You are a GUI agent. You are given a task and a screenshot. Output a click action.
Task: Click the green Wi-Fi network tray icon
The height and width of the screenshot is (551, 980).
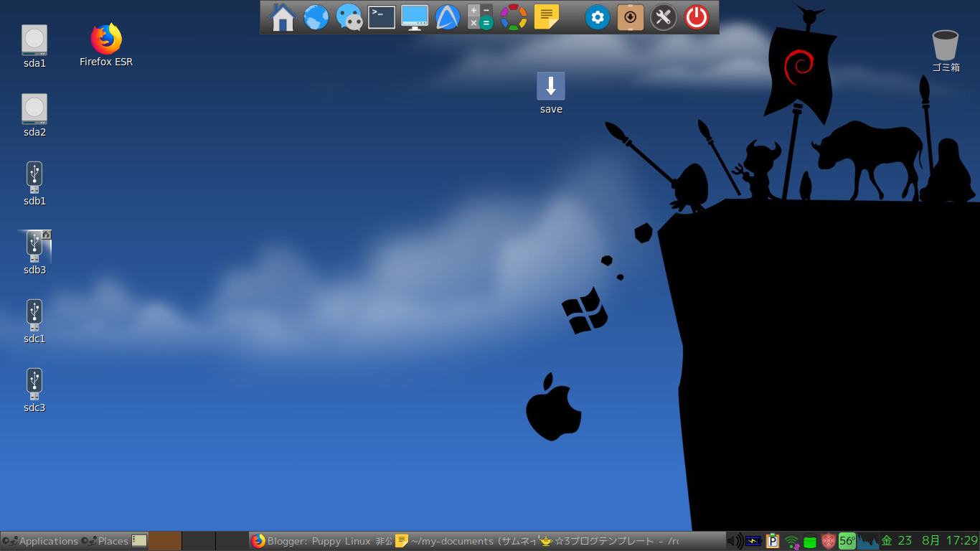791,542
